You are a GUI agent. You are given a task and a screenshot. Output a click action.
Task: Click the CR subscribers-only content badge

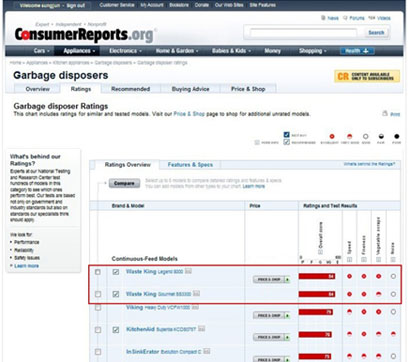coord(367,76)
